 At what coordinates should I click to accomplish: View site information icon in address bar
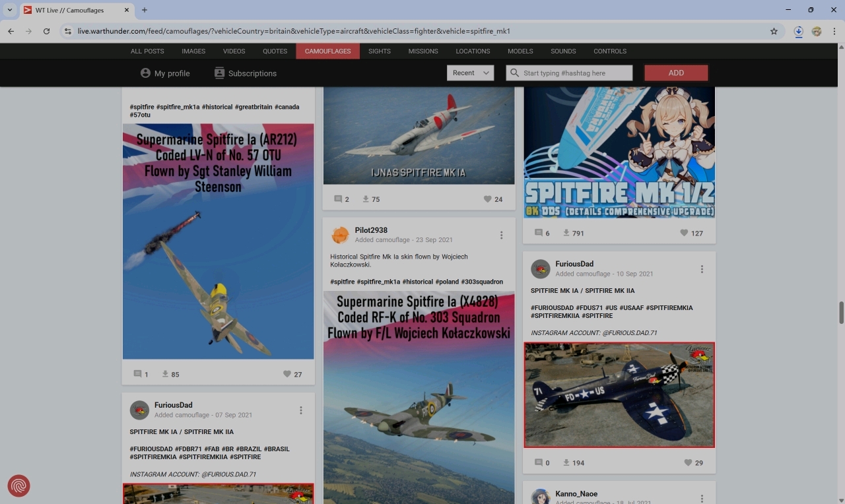pos(67,31)
